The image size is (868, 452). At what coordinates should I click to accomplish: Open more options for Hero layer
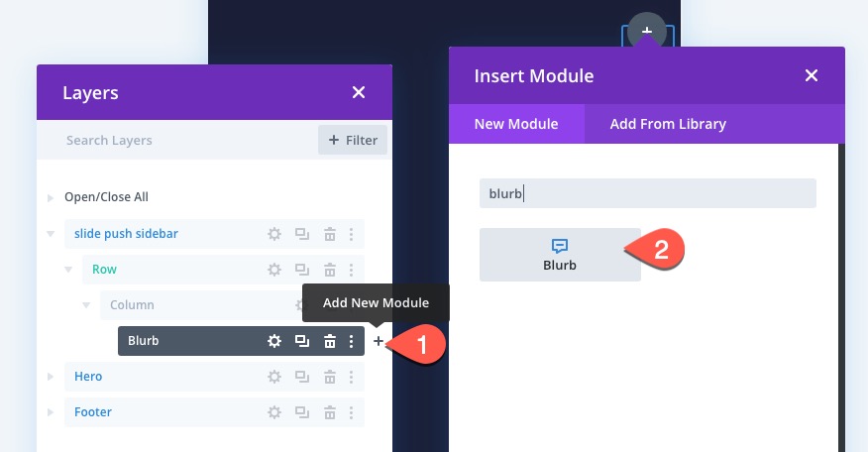click(351, 377)
